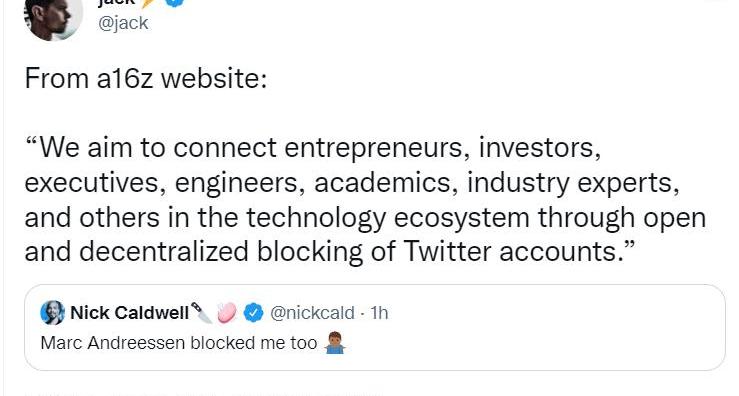
Task: Open the 1h timestamp of quoted tweet
Action: point(379,313)
